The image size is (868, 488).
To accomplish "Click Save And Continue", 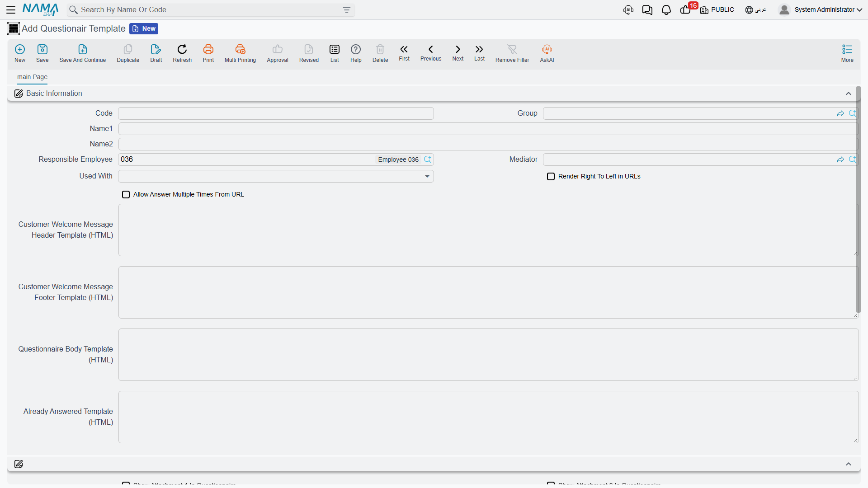I will click(83, 53).
